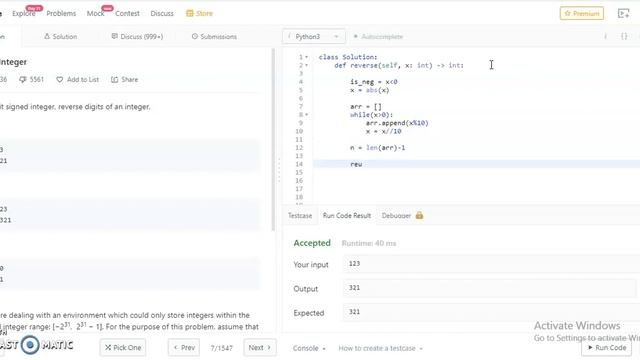The height and width of the screenshot is (360, 640).
Task: Open the Python3 language dropdown
Action: tap(313, 36)
